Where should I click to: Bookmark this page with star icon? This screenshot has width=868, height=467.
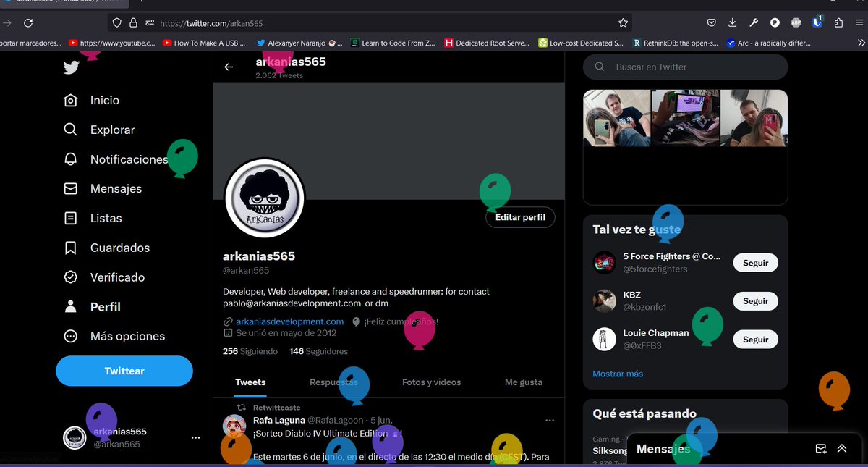(x=624, y=23)
